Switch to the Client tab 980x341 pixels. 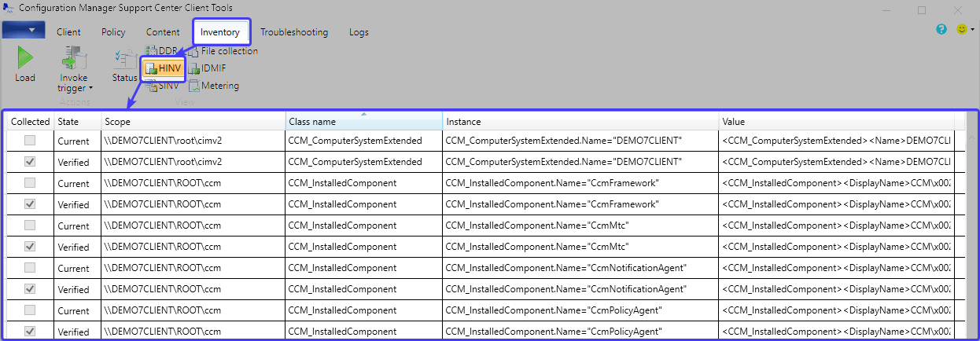pos(68,32)
